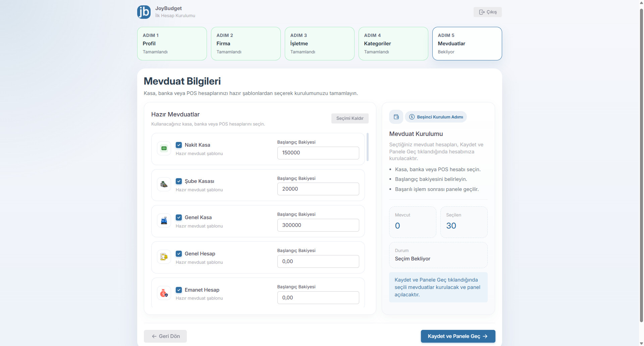The height and width of the screenshot is (346, 644).
Task: Click the wallet icon in Mevduat Kurulumu panel
Action: (396, 117)
